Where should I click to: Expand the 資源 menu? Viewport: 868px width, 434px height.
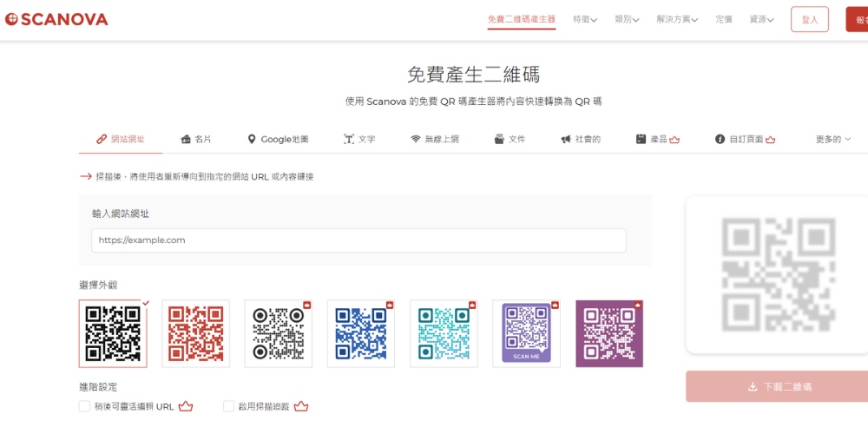pyautogui.click(x=761, y=19)
